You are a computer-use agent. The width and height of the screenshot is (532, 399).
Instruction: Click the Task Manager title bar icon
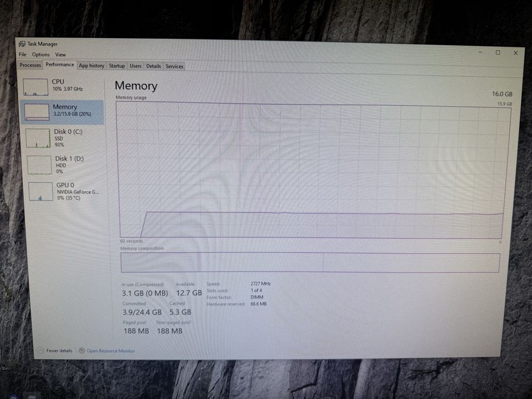pyautogui.click(x=22, y=44)
